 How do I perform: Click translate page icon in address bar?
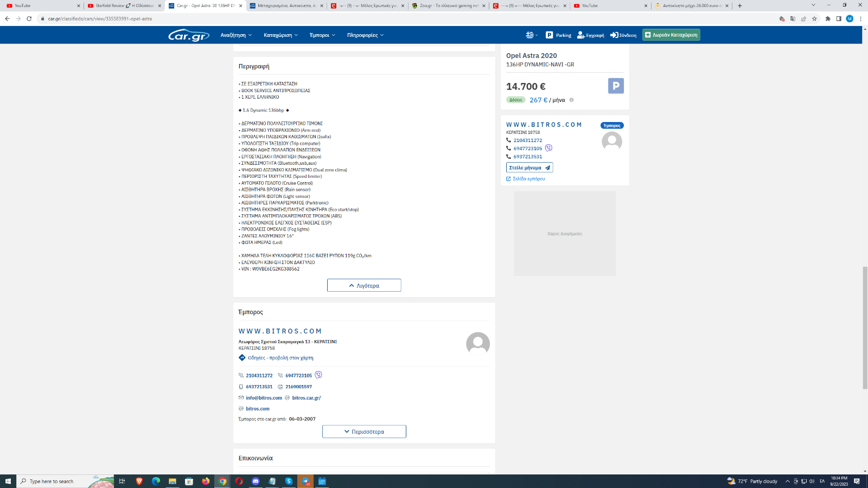coord(793,18)
